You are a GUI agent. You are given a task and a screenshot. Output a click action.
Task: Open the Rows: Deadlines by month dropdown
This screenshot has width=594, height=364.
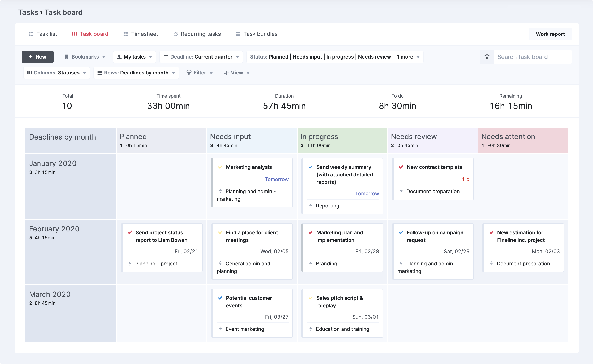pos(136,73)
